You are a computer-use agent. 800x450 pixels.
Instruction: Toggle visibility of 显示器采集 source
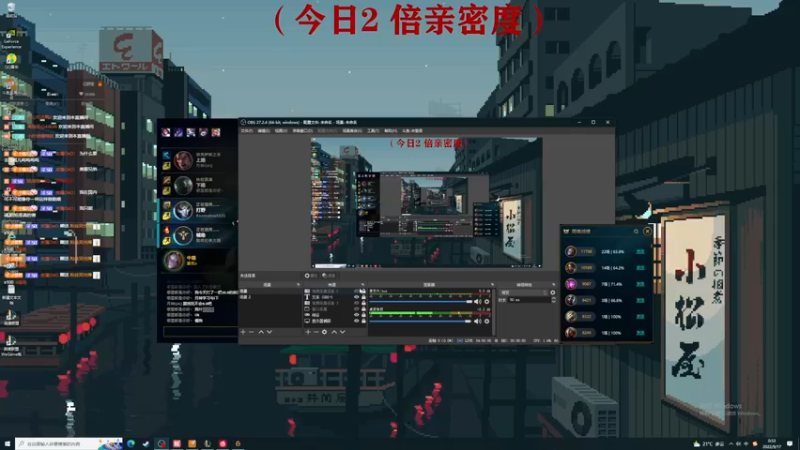tap(357, 321)
